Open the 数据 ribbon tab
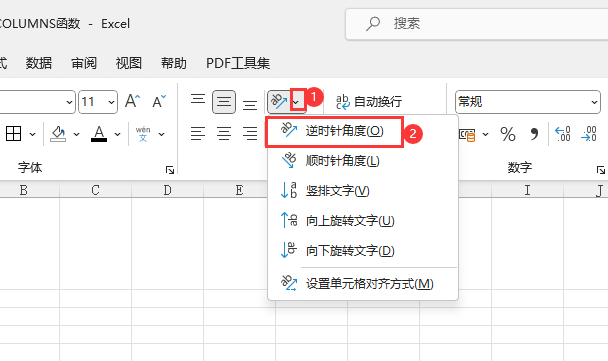Viewport: 608px width, 361px height. coord(39,63)
